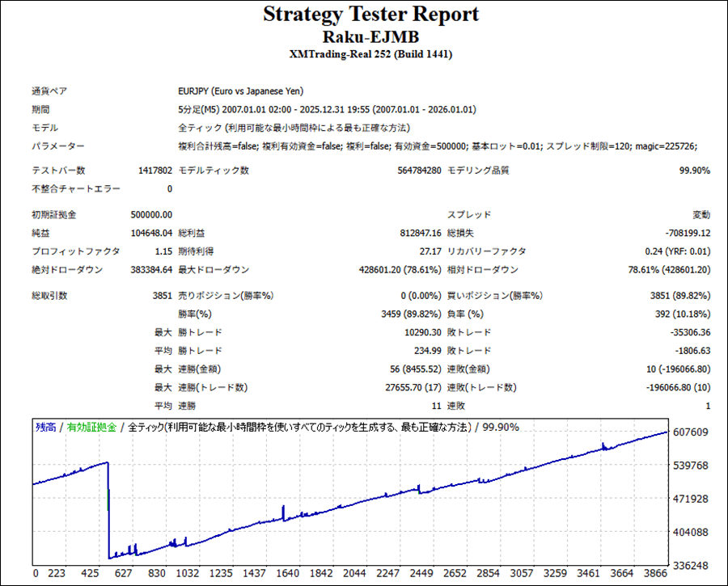The width and height of the screenshot is (728, 586).
Task: Select the 392 (10.18%) loss trades value
Action: 683,314
